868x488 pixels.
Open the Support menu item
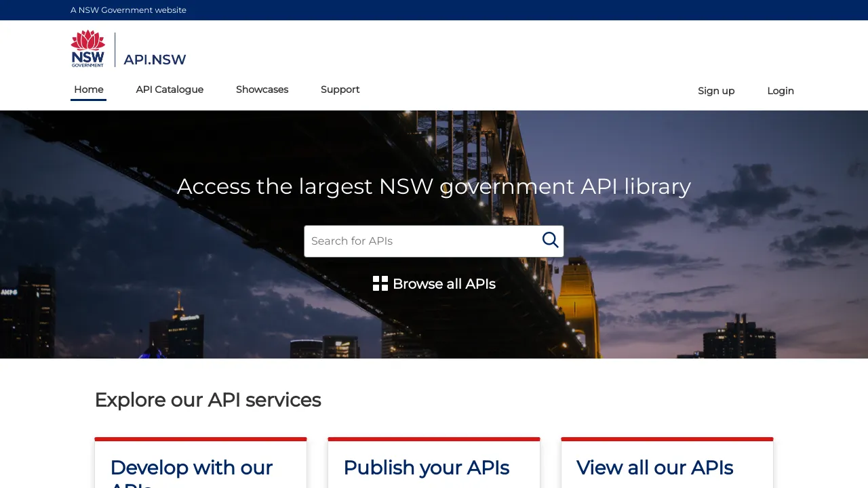click(340, 89)
